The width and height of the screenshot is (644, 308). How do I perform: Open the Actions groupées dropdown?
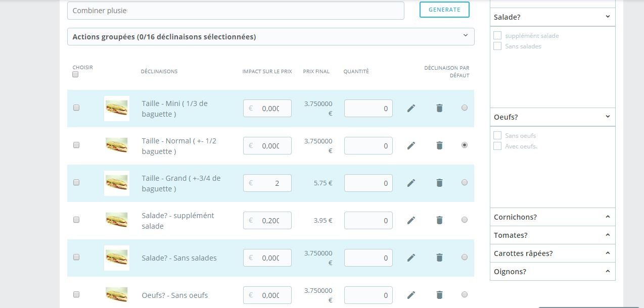[271, 36]
